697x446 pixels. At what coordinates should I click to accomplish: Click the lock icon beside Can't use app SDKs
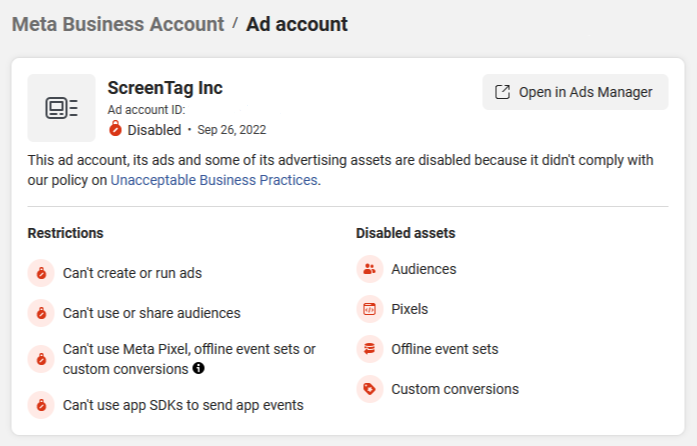pyautogui.click(x=41, y=405)
